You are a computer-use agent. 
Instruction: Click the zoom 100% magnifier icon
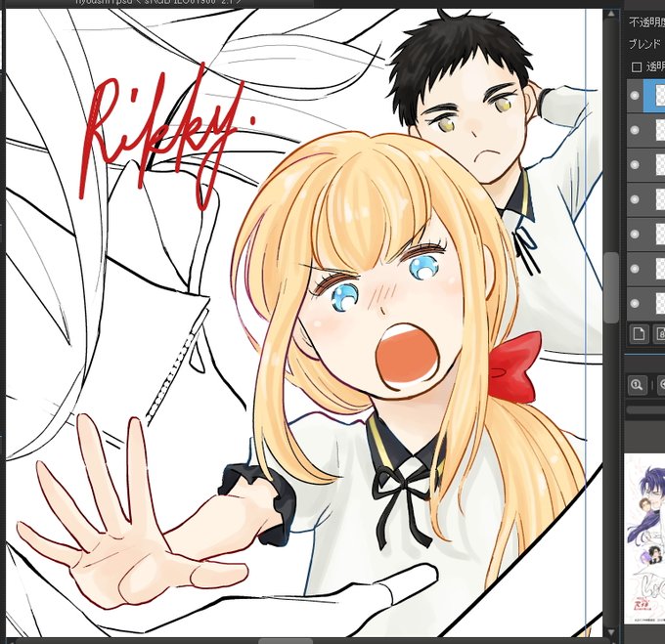[x=637, y=385]
